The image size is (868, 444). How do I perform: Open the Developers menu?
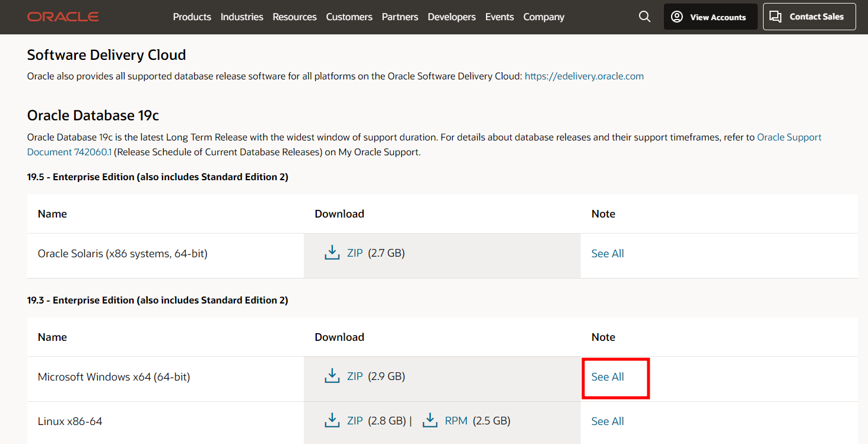tap(452, 17)
